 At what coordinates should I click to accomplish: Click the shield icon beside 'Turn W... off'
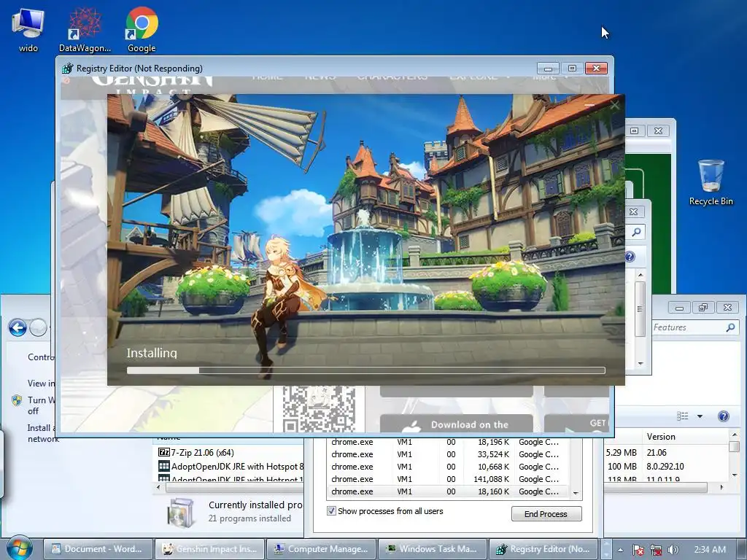click(17, 400)
